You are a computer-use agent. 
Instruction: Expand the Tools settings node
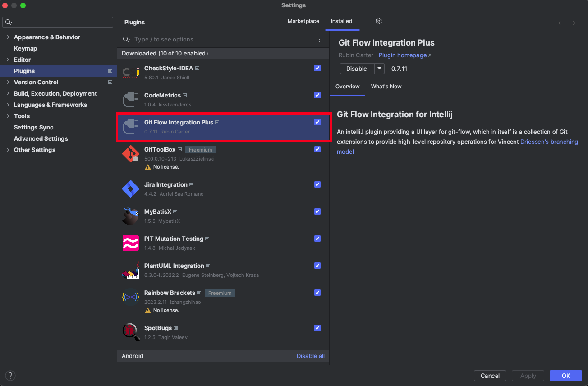tap(8, 116)
